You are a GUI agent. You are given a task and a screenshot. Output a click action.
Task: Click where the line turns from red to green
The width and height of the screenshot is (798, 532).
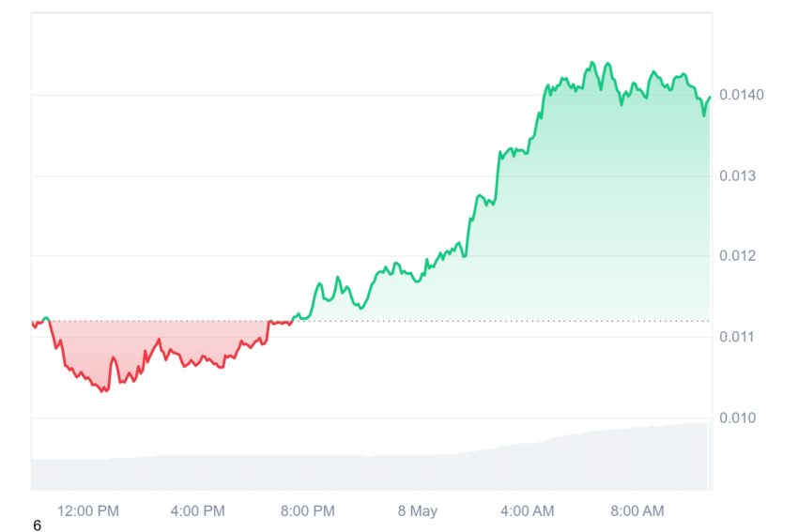[x=292, y=321]
